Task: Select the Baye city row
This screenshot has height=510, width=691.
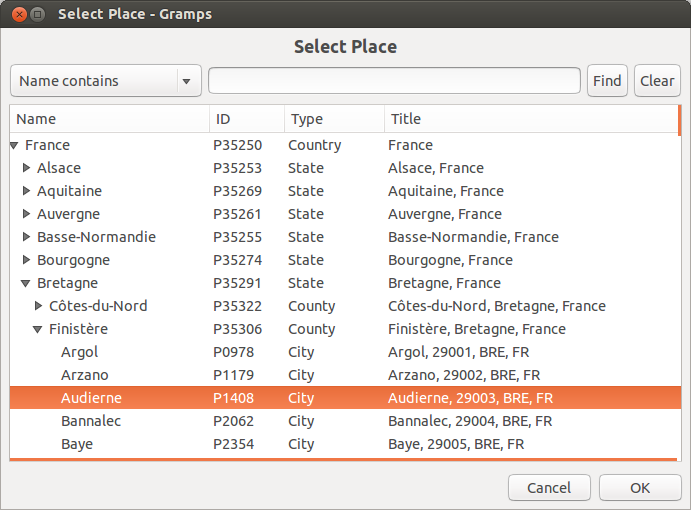Action: click(346, 444)
